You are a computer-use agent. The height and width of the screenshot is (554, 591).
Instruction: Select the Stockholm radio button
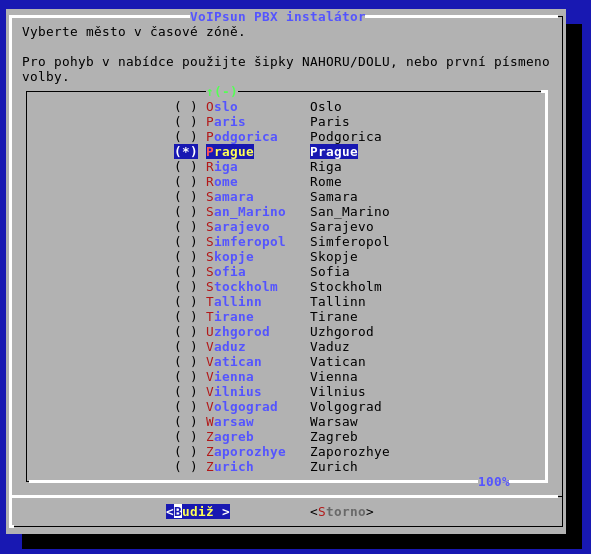click(186, 287)
